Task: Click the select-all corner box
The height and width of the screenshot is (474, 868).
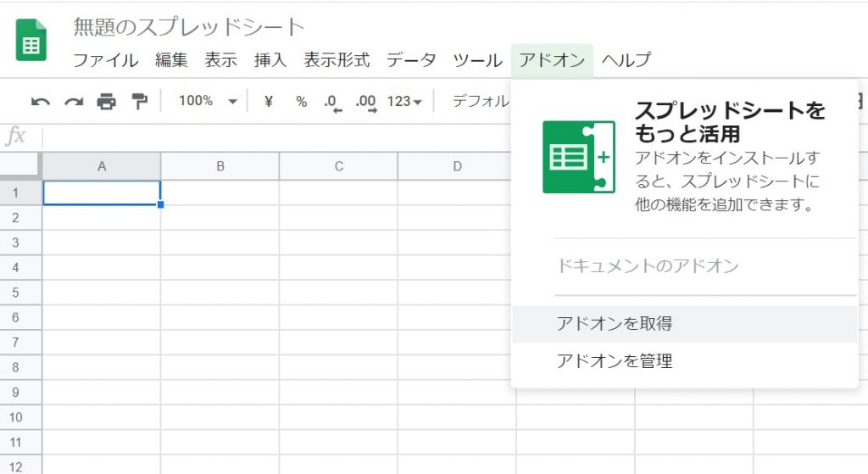Action: pos(20,165)
